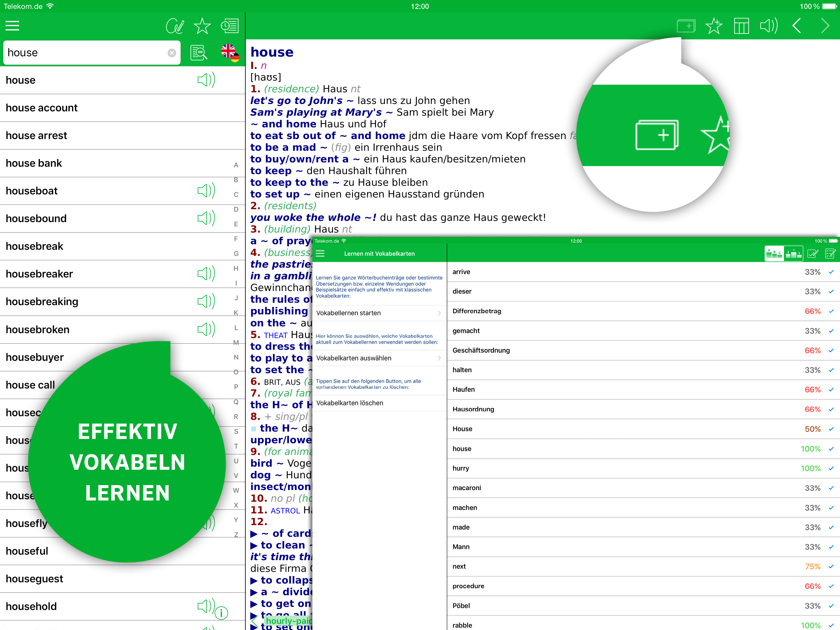Viewport: 840px width, 630px height.
Task: Expand the Vokabelkarten auswählen chevron
Action: click(439, 358)
